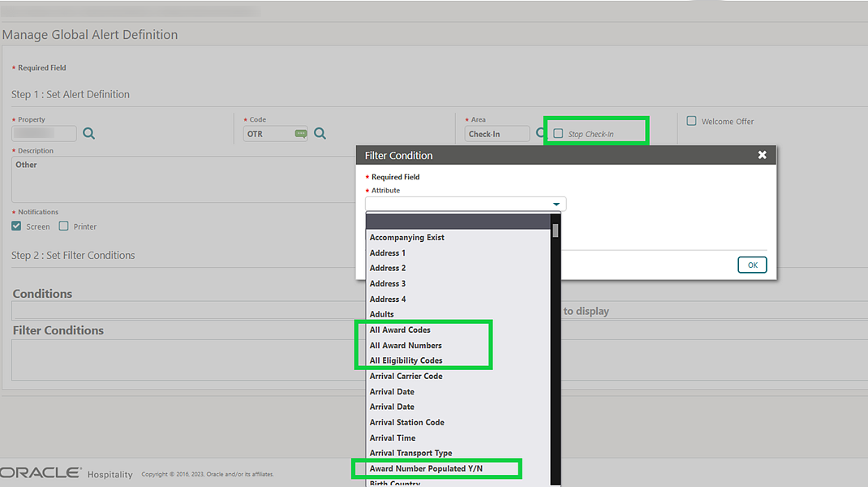Pick Arrival Carrier Code option

pyautogui.click(x=458, y=376)
